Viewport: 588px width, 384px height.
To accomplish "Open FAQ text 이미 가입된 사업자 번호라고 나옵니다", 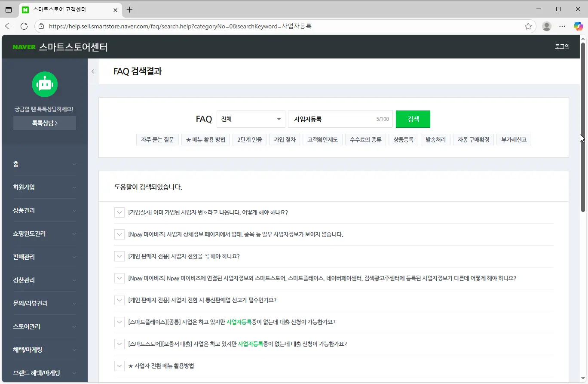I will (208, 212).
